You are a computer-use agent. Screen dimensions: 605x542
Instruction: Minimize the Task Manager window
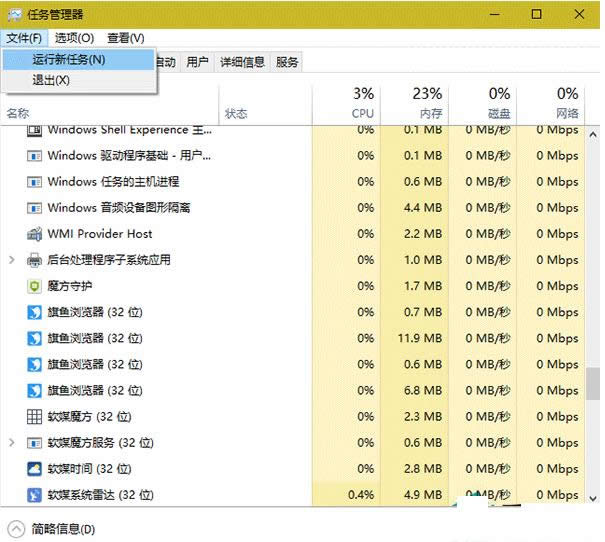[x=495, y=15]
